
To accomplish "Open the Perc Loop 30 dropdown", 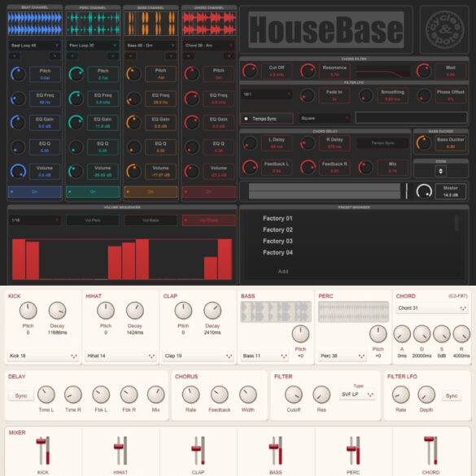I will [x=93, y=46].
